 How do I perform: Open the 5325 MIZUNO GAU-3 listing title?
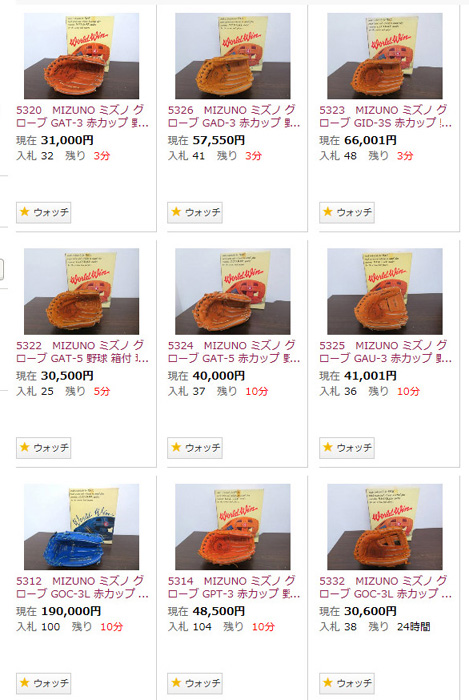(x=386, y=352)
